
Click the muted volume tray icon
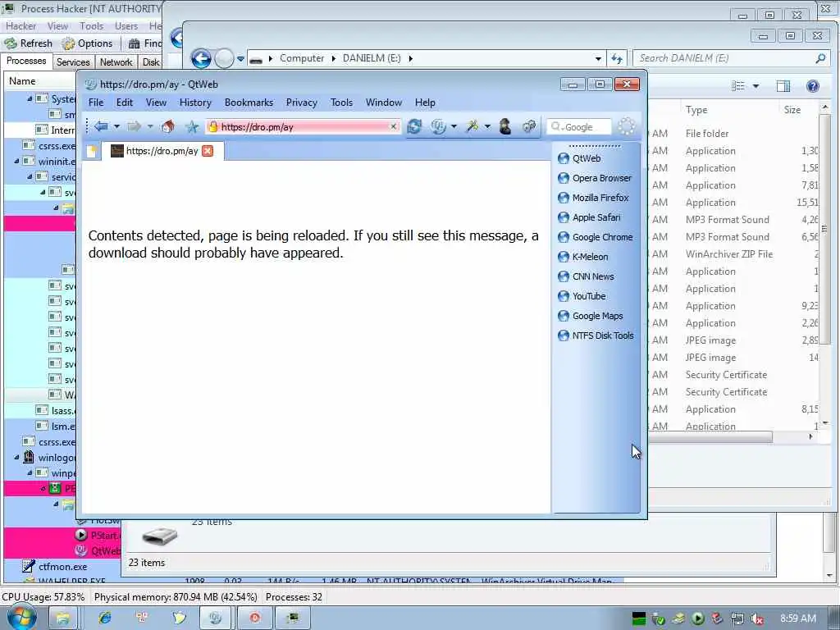(x=757, y=619)
